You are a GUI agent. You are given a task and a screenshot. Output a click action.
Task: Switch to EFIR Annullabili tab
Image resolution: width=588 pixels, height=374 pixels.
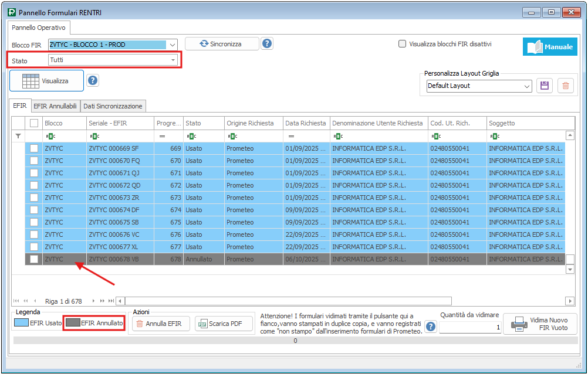pyautogui.click(x=55, y=106)
